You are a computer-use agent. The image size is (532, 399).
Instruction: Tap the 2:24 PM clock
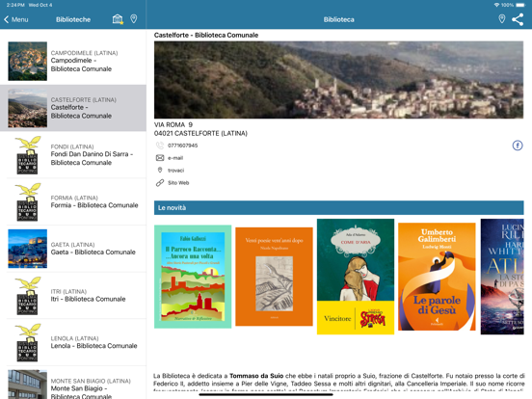click(x=15, y=5)
